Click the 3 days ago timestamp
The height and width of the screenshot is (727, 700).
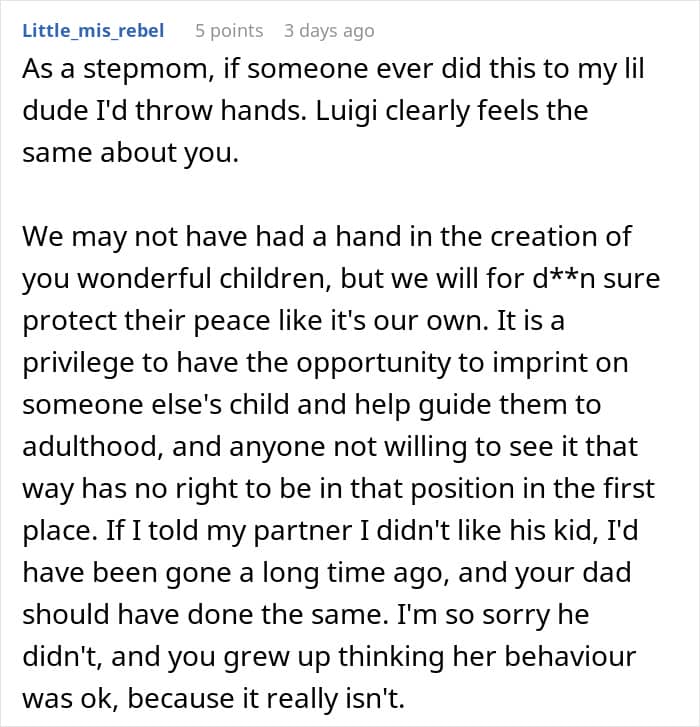329,31
